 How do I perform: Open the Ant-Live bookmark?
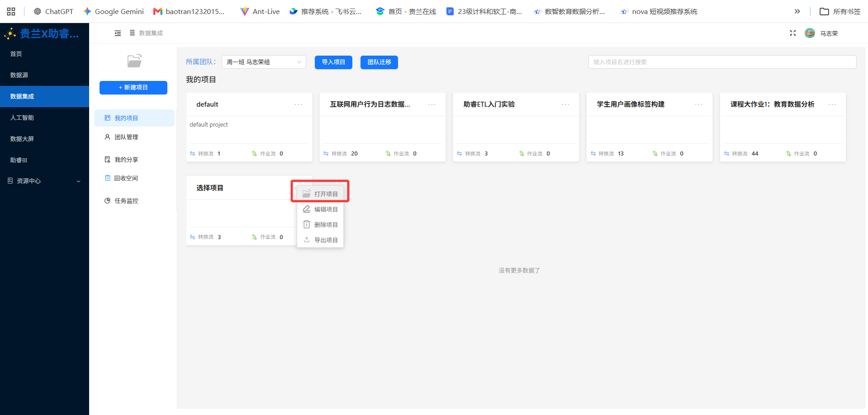[260, 11]
